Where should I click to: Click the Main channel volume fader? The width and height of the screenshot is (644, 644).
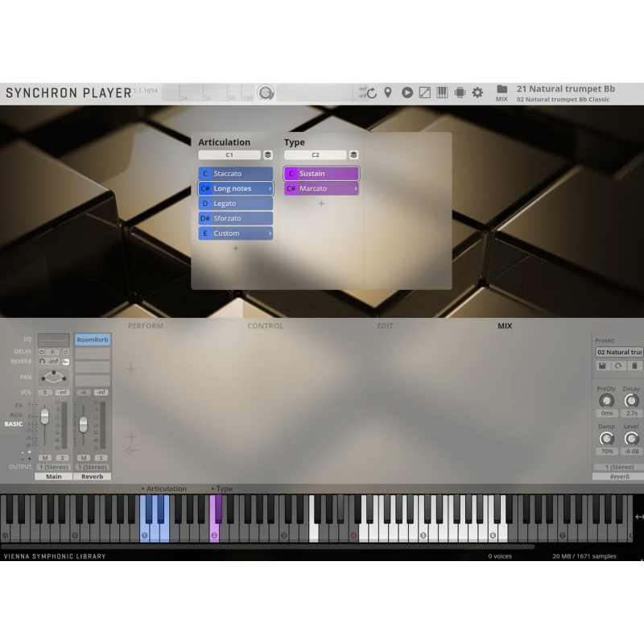coord(45,416)
